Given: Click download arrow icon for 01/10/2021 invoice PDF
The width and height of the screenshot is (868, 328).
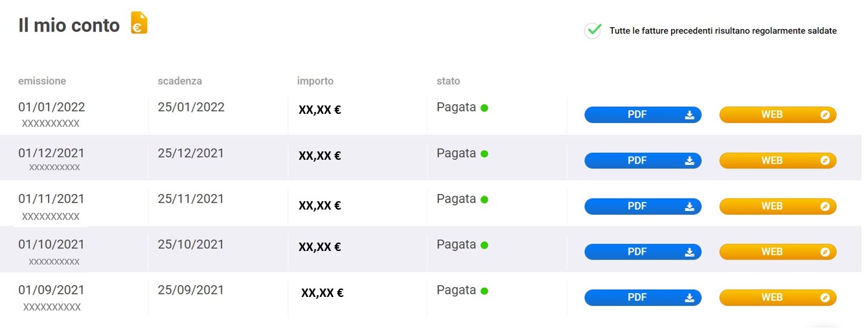Looking at the screenshot, I should 689,252.
